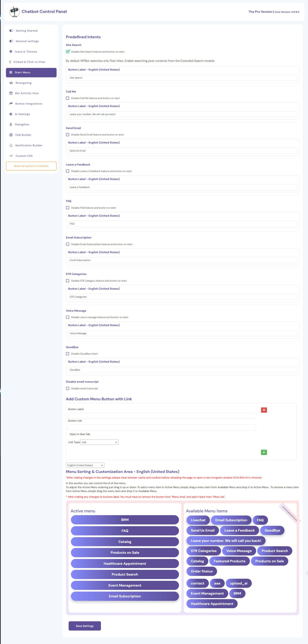The height and width of the screenshot is (644, 308).
Task: Click the Embed & Click to Chat icon
Action: tap(10, 62)
